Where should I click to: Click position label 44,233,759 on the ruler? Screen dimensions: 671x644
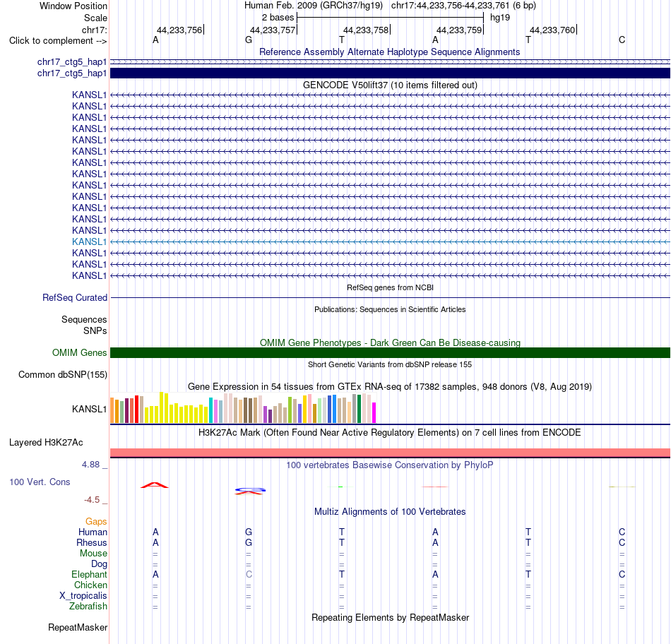(459, 30)
